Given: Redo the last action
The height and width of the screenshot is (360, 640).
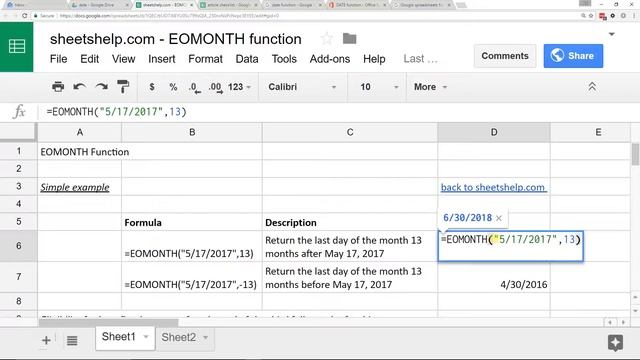Looking at the screenshot, I should click(101, 87).
